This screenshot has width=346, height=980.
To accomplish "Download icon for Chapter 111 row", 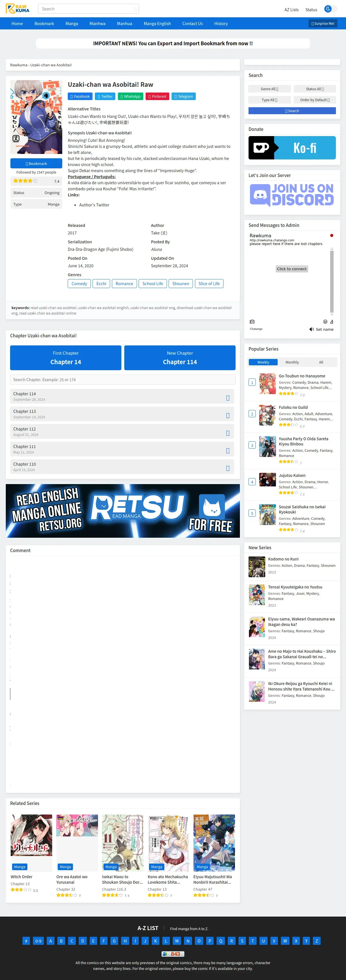I will 227,451.
